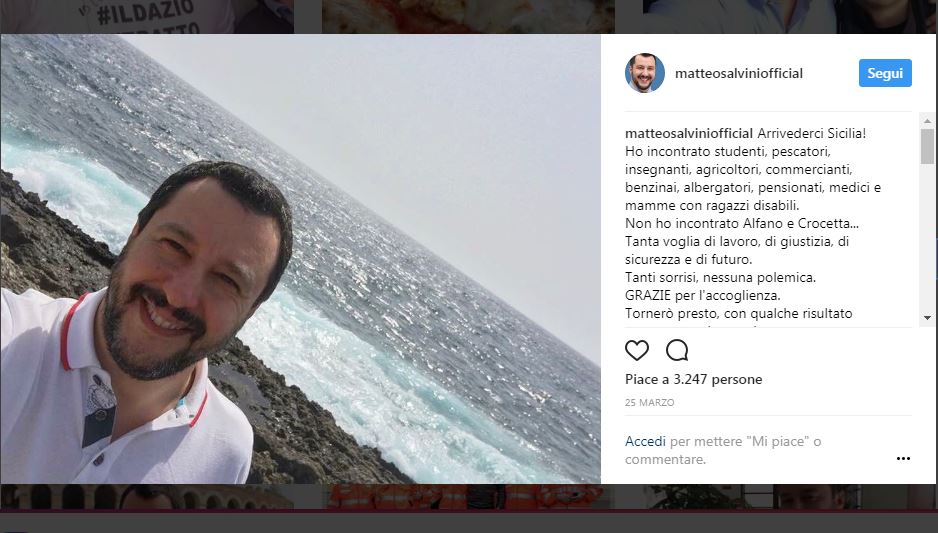Click bold matteosalviniofficial name in caption
Image resolution: width=938 pixels, height=533 pixels.
689,133
